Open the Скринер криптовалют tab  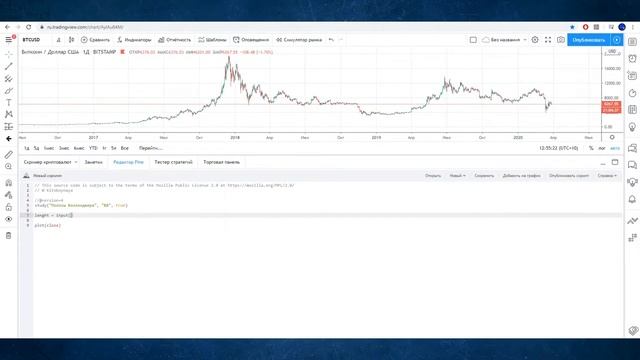point(47,162)
